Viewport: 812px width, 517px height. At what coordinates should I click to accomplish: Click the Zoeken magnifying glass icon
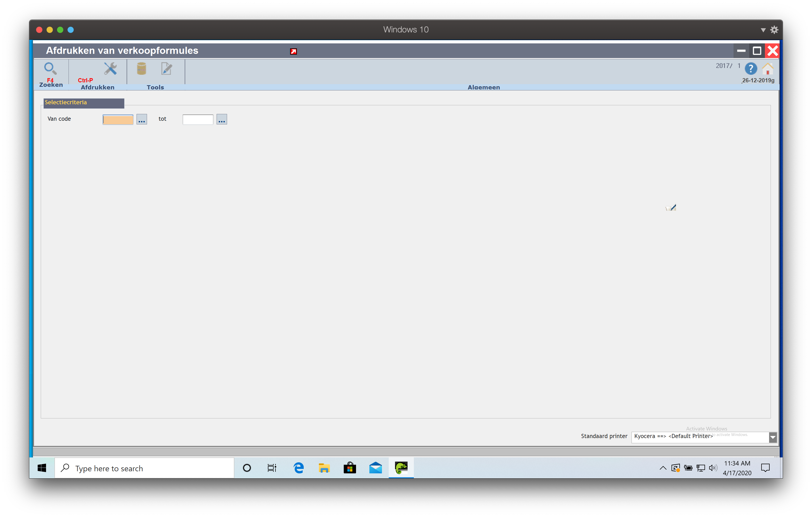[50, 68]
